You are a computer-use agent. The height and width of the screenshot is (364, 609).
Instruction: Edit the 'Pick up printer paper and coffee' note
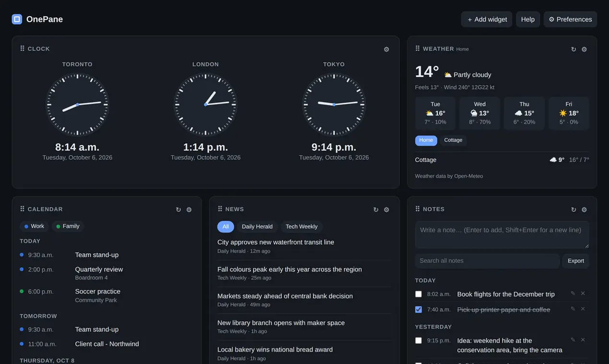click(573, 309)
